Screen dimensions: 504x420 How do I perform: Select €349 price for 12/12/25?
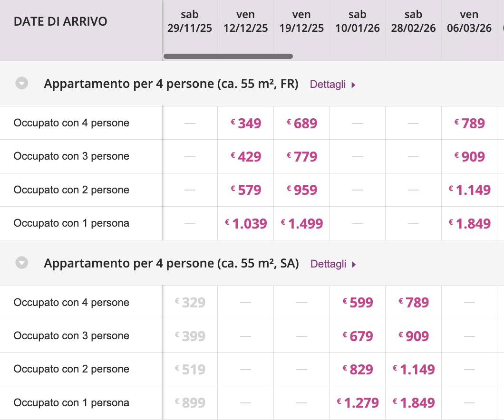click(x=246, y=124)
